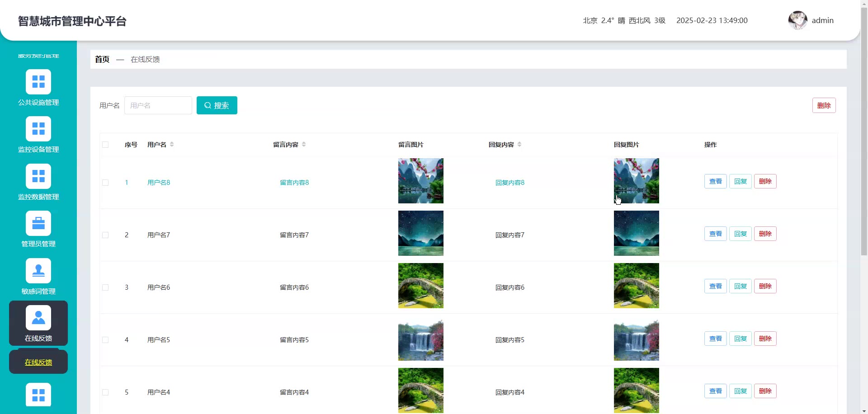Open 管理员管理 briefcase icon
Screen dimensions: 868x414
tap(38, 223)
